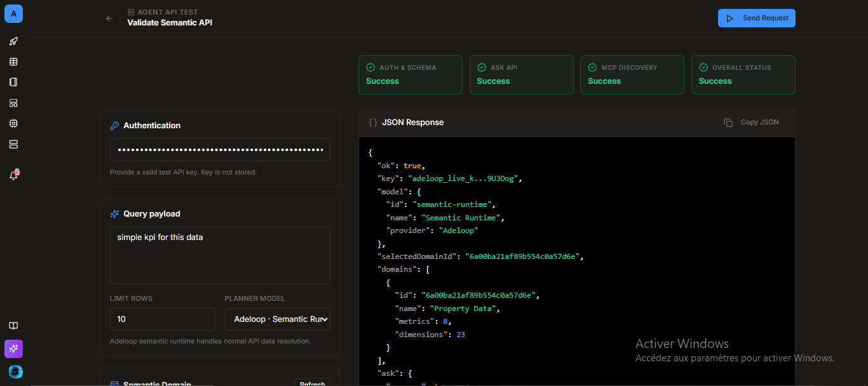Click the "Adeloop" provider value
Viewport: 868px width, 386px height.
click(458, 230)
